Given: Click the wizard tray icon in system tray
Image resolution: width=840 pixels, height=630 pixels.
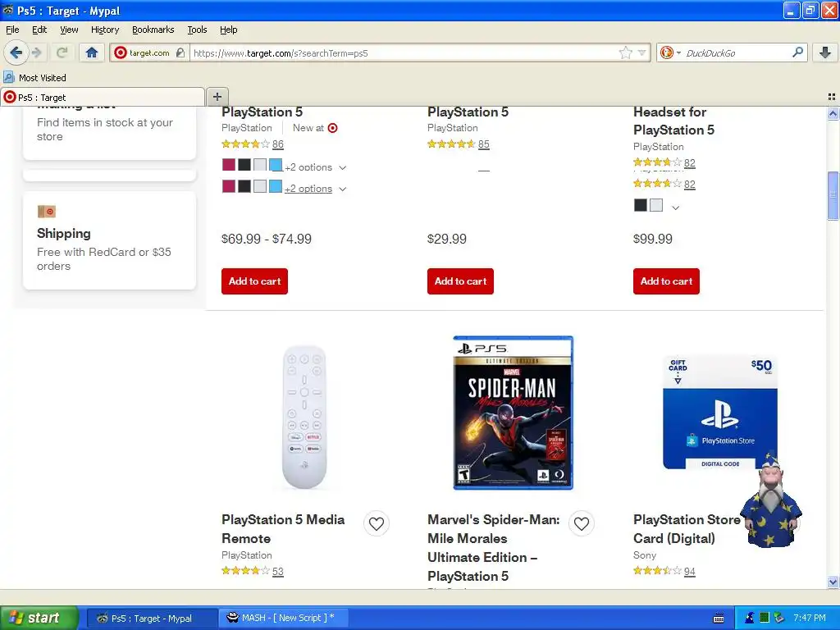Looking at the screenshot, I should tap(750, 618).
